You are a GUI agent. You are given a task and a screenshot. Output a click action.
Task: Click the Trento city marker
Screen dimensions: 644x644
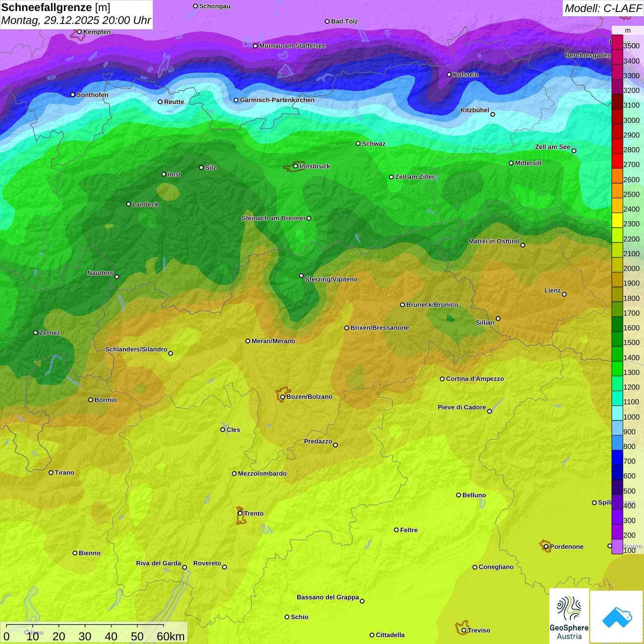point(240,513)
